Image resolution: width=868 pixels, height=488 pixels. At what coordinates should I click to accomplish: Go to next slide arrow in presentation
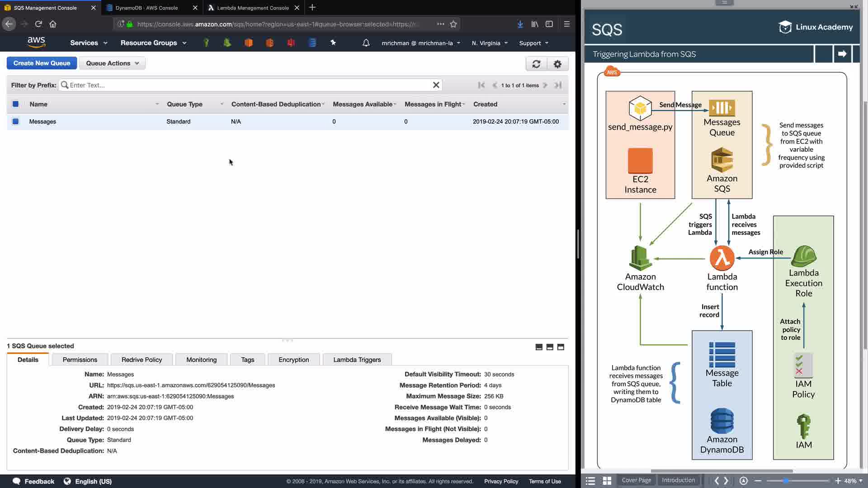(842, 54)
